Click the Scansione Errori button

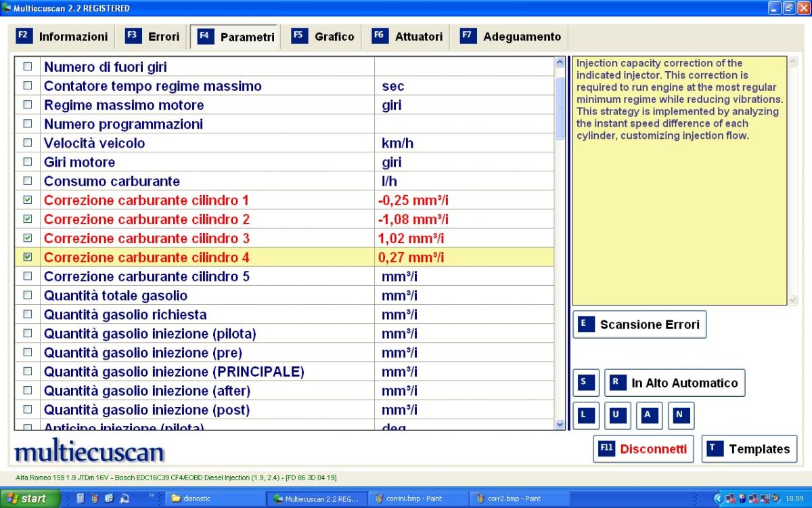639,324
